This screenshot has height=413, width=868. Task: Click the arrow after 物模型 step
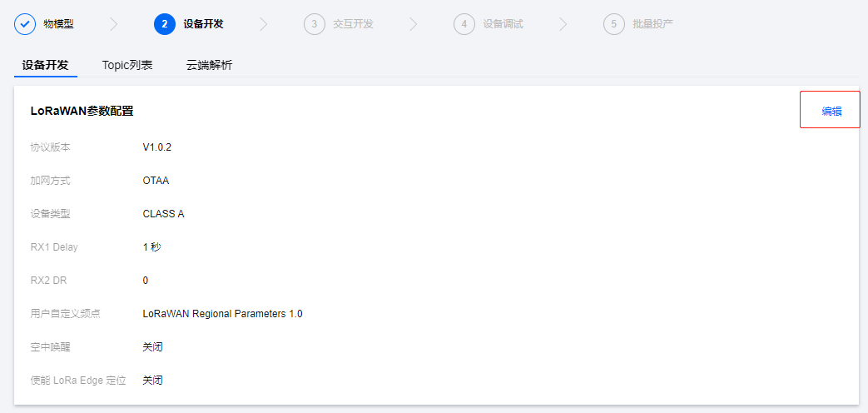pos(114,24)
